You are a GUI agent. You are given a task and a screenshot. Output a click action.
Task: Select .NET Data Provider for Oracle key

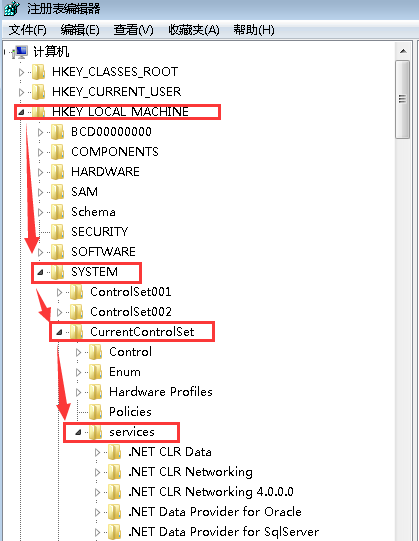pos(215,512)
